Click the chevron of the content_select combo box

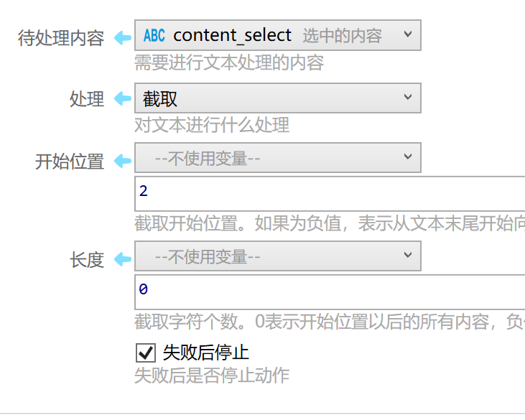tap(407, 34)
